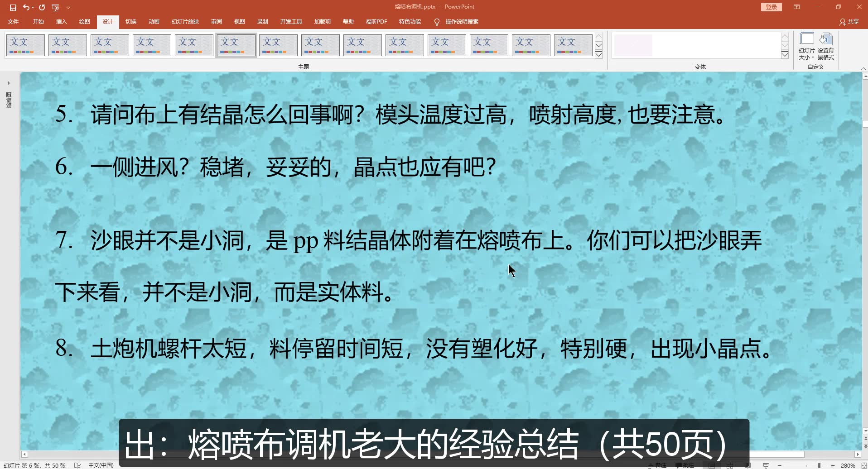The height and width of the screenshot is (469, 868).
Task: Click slide text line 5 about 结晶
Action: [391, 114]
